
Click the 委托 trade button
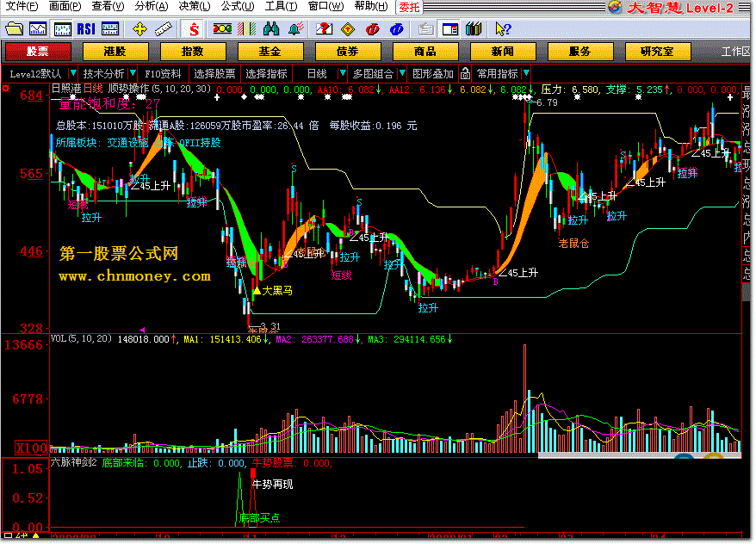pyautogui.click(x=409, y=7)
